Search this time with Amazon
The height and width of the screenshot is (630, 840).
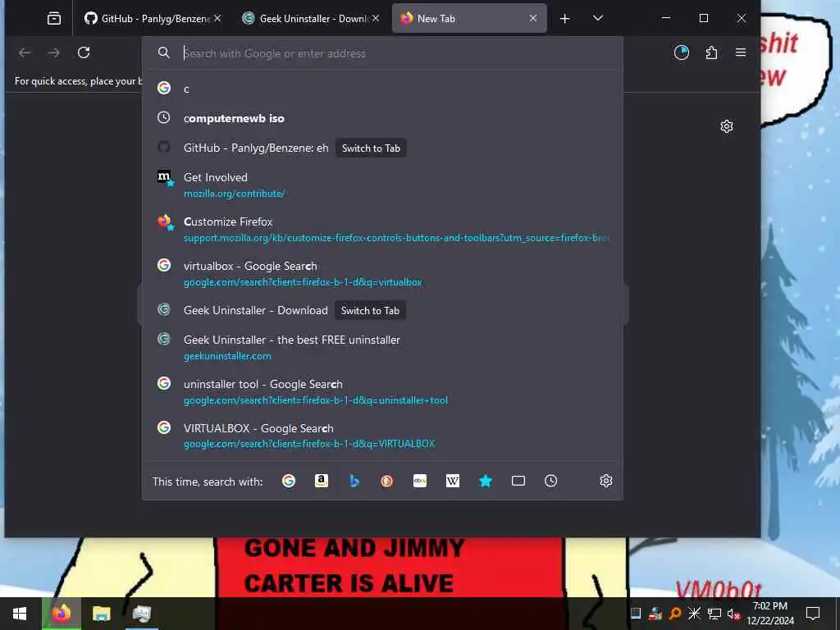pos(322,481)
